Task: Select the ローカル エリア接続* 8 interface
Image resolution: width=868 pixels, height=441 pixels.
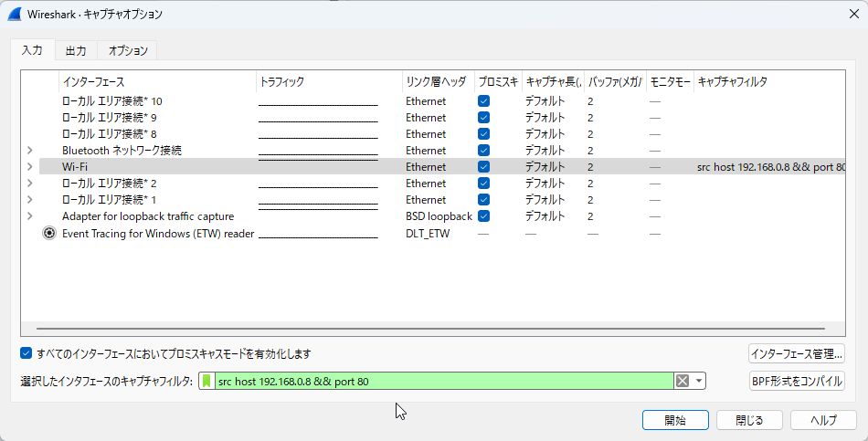Action: tap(110, 134)
